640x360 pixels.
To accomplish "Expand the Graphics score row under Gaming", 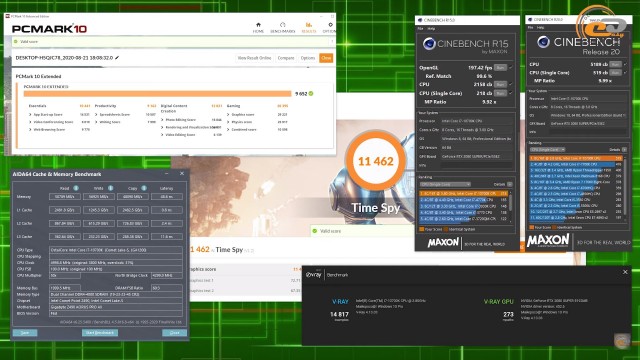I will [228, 115].
